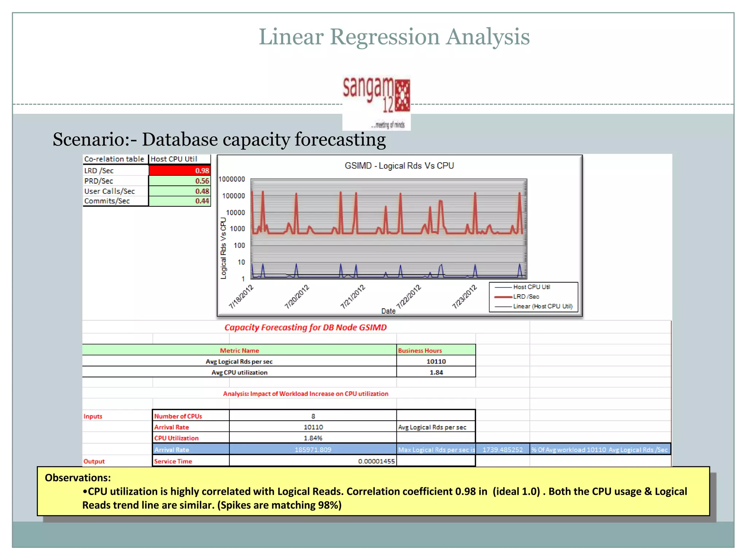Select the 'Number of CPUs' cell
Image resolution: width=747 pixels, height=560 pixels.
point(191,416)
